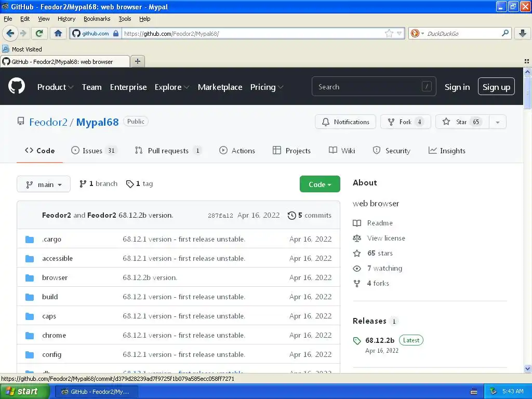
Task: Open URL history dropdown arrow in address bar
Action: click(x=400, y=33)
